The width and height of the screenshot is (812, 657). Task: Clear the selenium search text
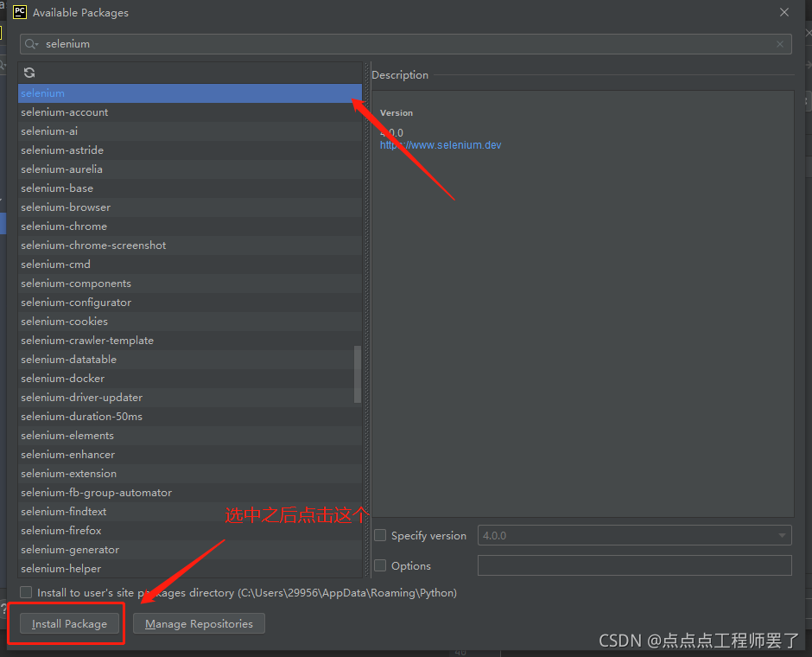(x=780, y=44)
